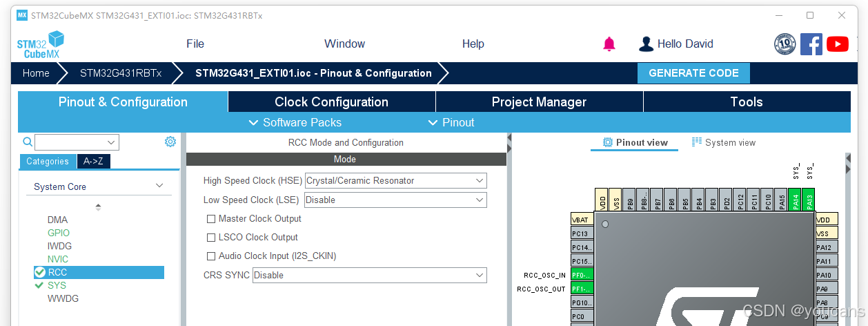This screenshot has height=326, width=868.
Task: Open High Speed Clock (HSE) dropdown
Action: 396,181
